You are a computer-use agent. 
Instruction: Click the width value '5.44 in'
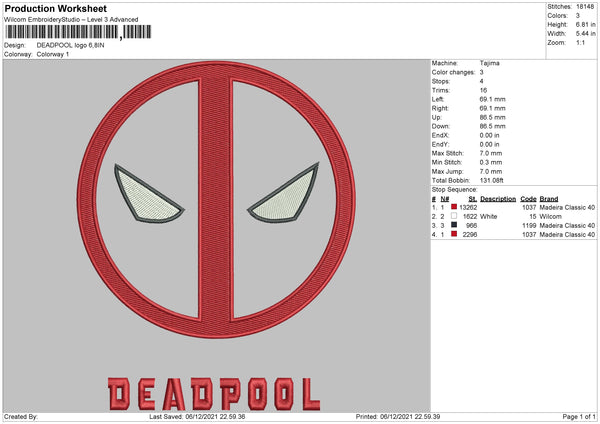(x=585, y=34)
